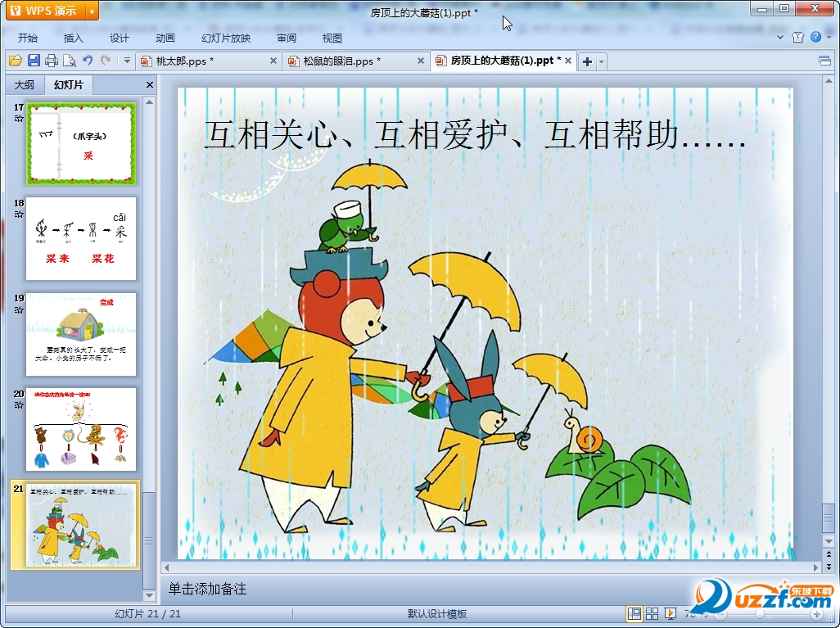Click the animation star icon under slide 18

[x=19, y=215]
